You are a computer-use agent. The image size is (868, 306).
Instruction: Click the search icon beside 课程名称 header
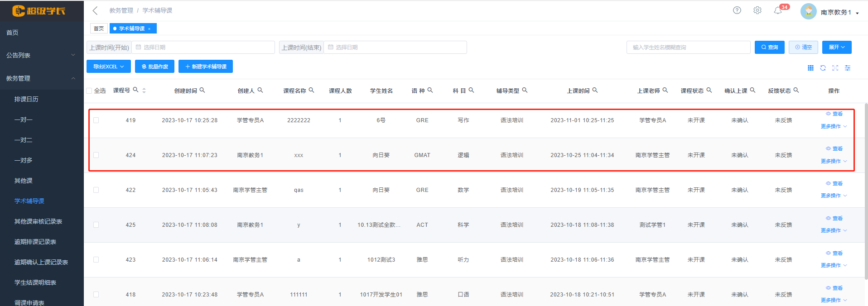coord(312,90)
